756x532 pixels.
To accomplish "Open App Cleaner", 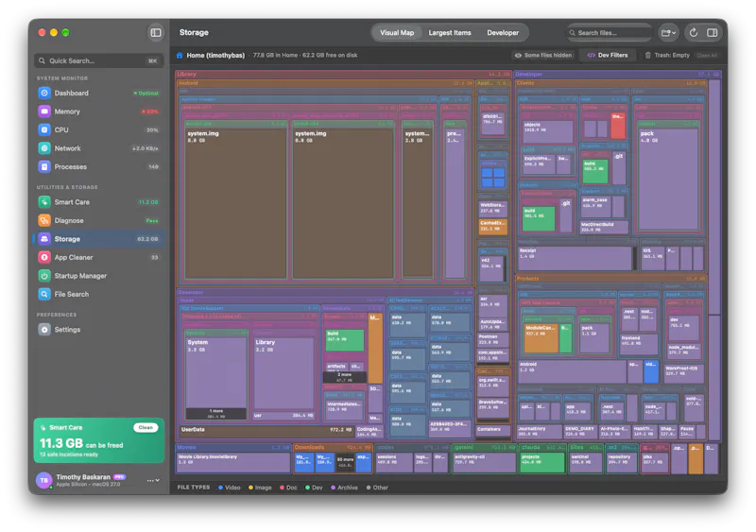I will (99, 257).
